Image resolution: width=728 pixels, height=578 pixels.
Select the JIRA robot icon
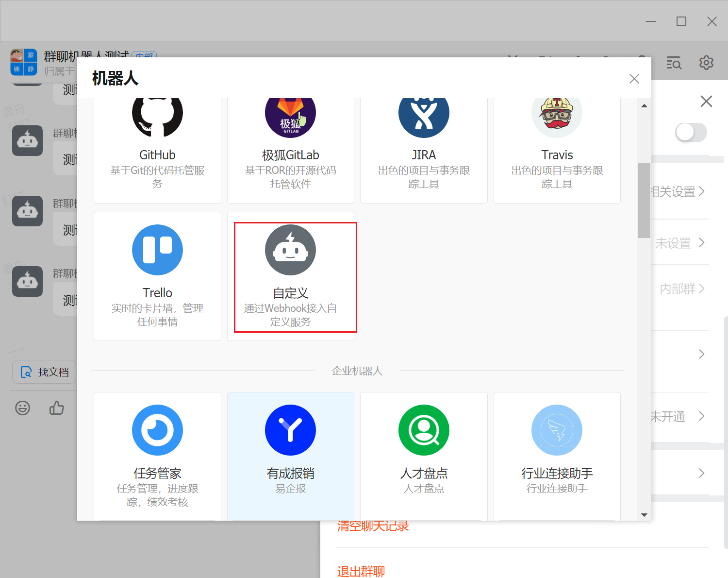pos(424,117)
